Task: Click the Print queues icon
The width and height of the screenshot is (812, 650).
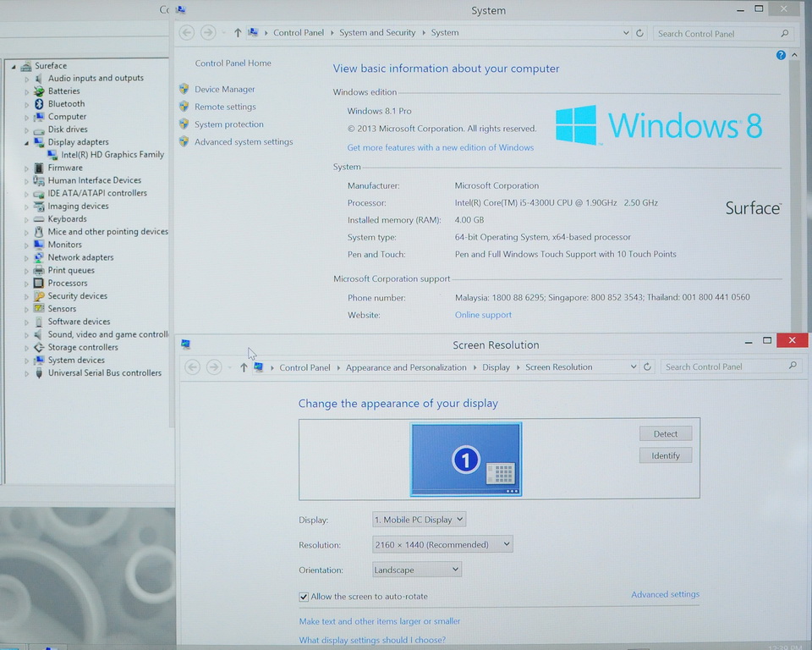Action: (x=38, y=271)
